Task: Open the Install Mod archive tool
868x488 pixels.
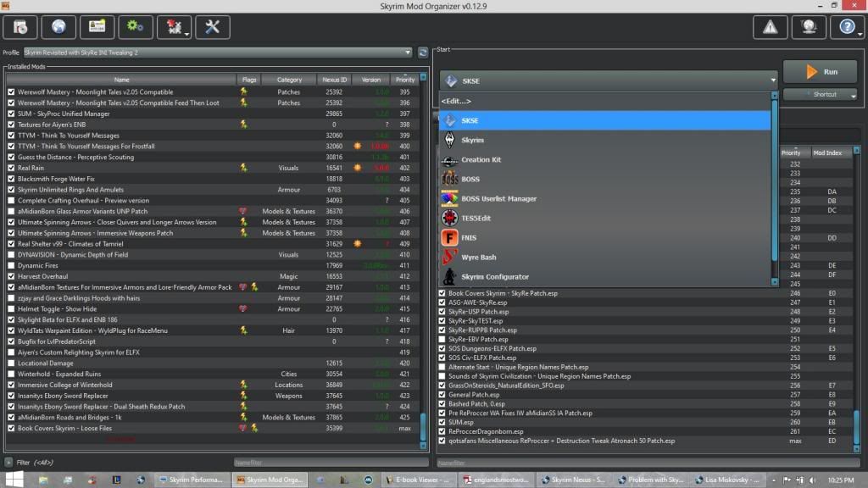Action: click(20, 27)
